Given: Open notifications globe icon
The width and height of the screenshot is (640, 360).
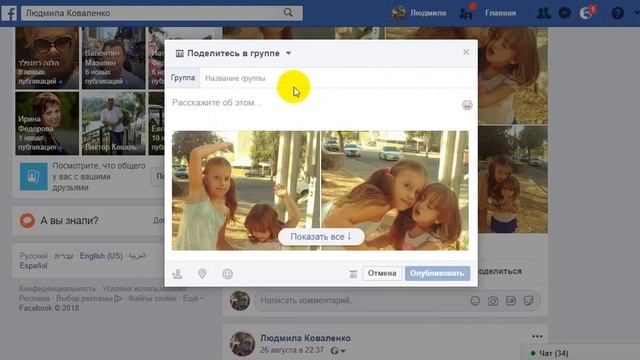Looking at the screenshot, I should coord(586,13).
